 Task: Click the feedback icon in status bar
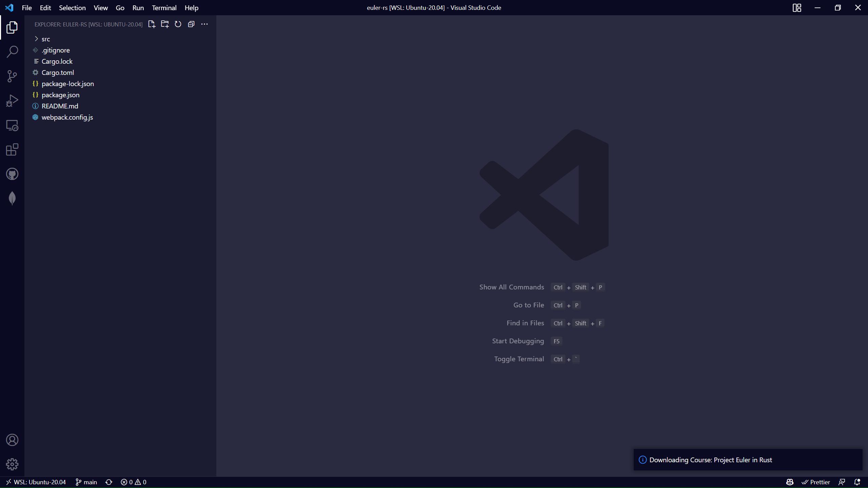(842, 482)
